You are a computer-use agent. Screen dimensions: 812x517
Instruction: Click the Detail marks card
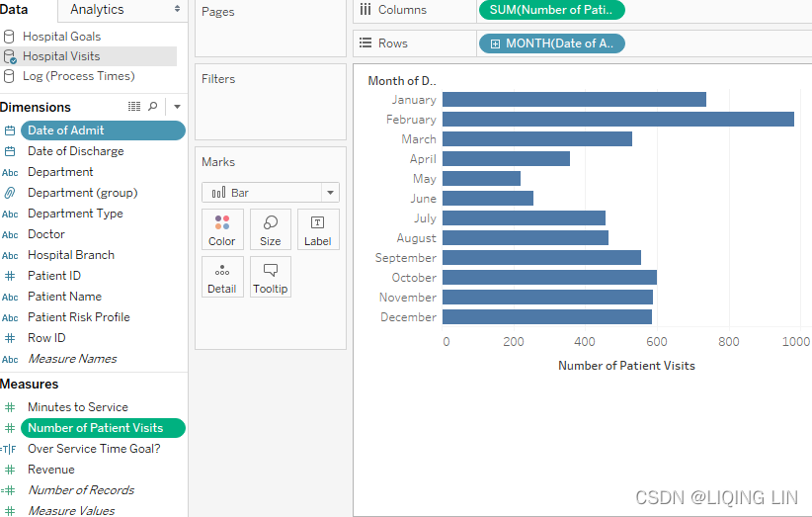point(222,277)
